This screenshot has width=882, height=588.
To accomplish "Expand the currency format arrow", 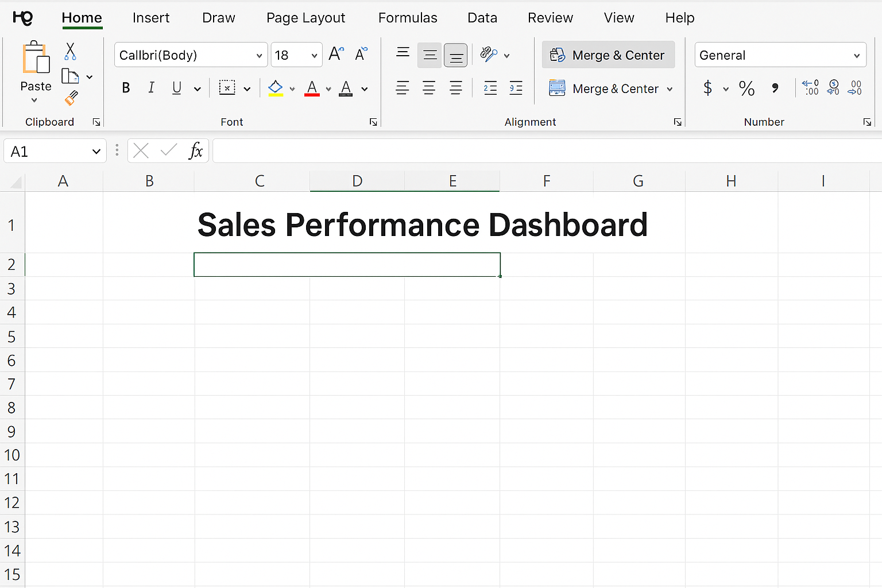I will (x=726, y=89).
